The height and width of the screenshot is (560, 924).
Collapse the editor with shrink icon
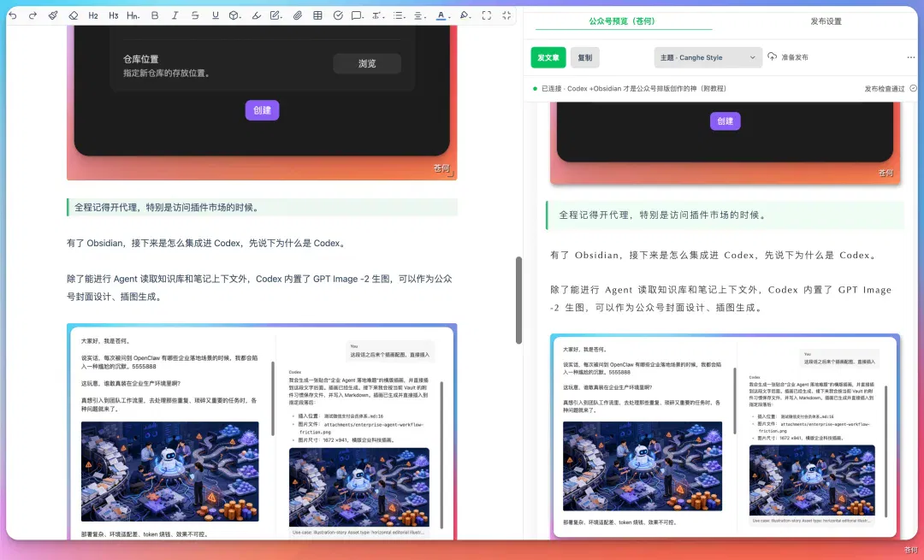point(506,15)
